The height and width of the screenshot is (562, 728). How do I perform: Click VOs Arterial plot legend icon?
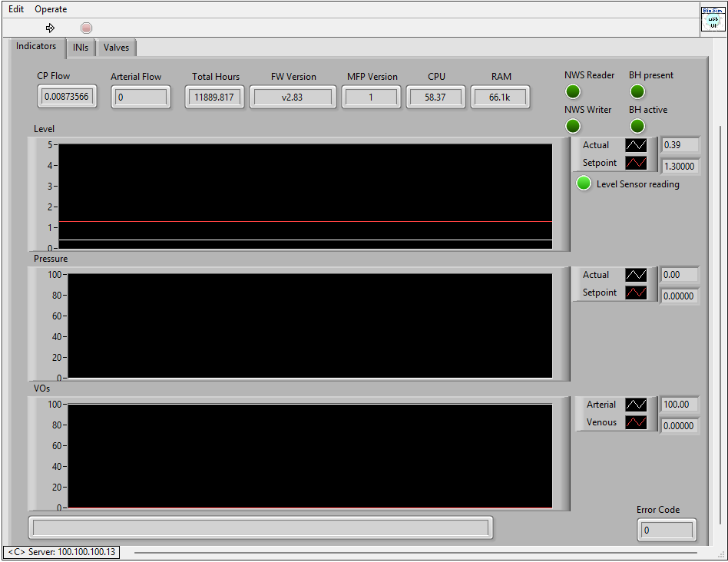(636, 405)
